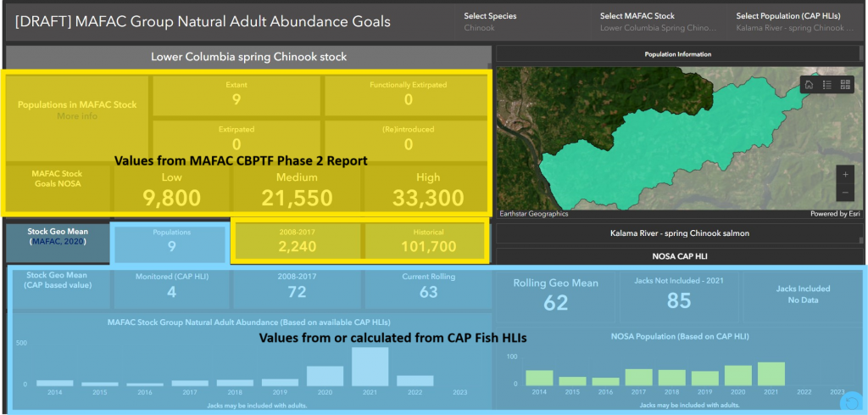The height and width of the screenshot is (415, 868).
Task: Zoom in on the map
Action: click(845, 174)
